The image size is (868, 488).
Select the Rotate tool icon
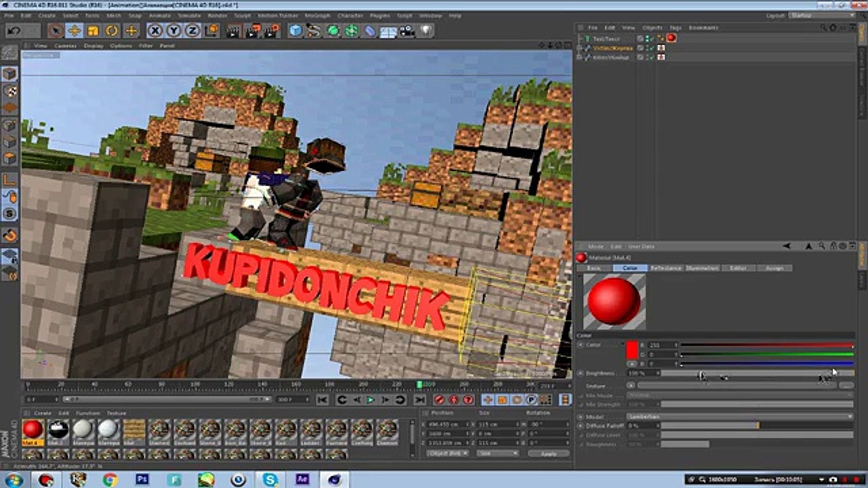pyautogui.click(x=112, y=31)
